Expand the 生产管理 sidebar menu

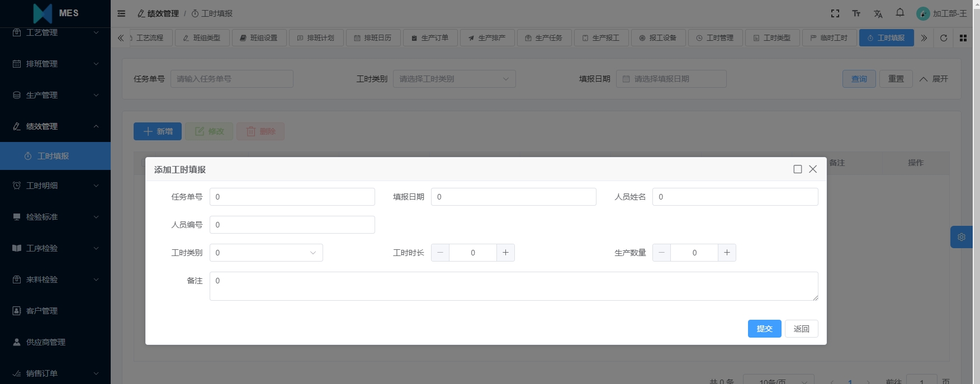(55, 95)
